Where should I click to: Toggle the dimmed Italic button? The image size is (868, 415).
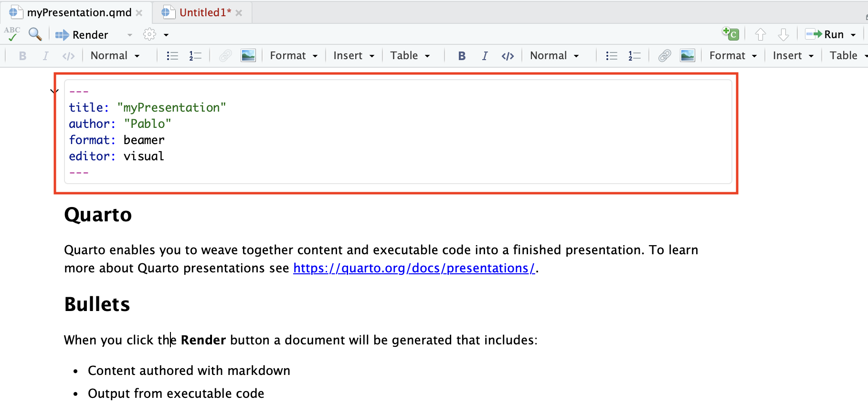(x=45, y=56)
